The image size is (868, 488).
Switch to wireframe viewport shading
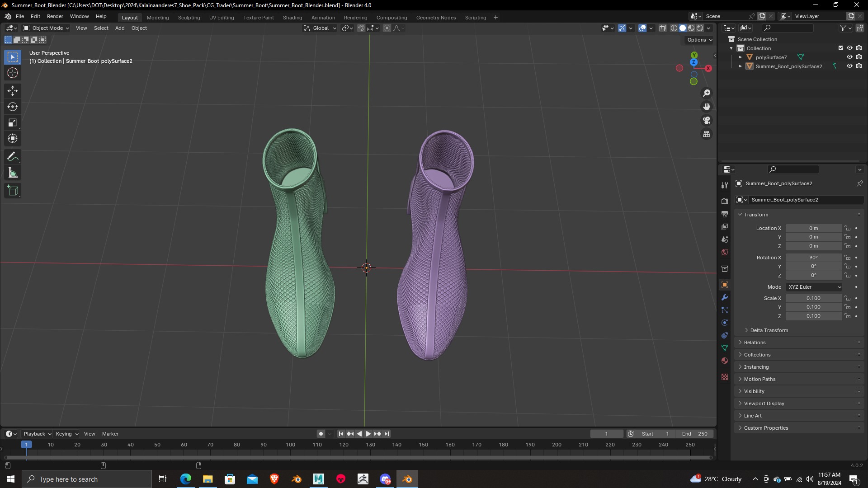click(x=674, y=28)
